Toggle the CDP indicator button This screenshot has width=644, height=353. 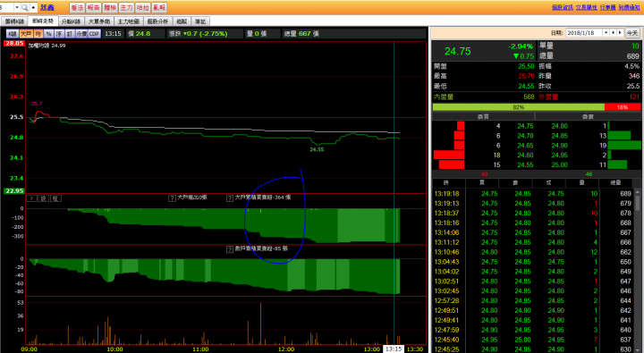click(94, 34)
